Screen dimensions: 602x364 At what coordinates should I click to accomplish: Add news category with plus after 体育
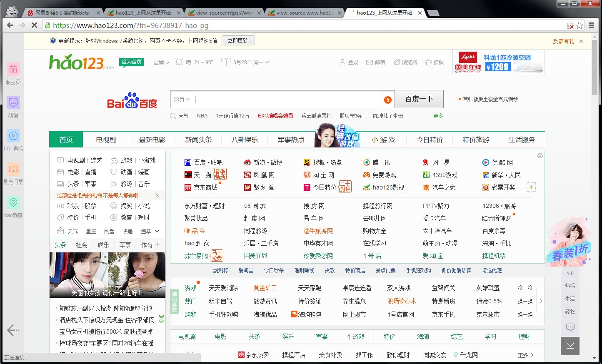tap(157, 245)
